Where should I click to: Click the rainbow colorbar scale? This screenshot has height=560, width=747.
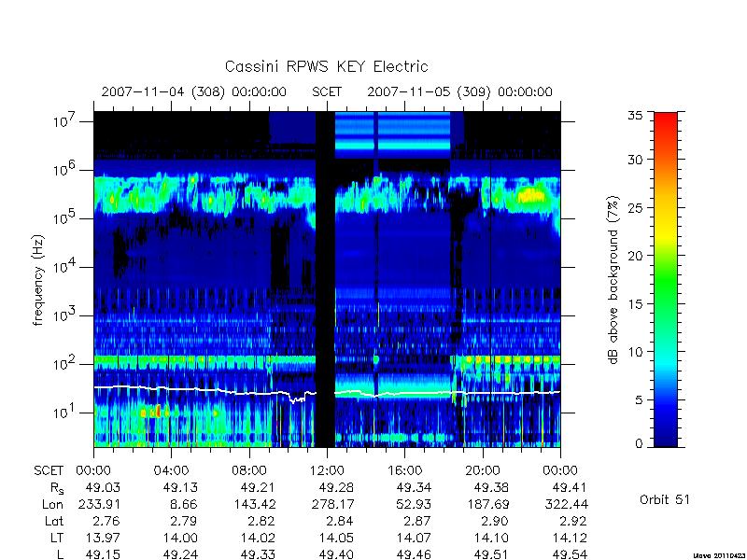tap(666, 279)
